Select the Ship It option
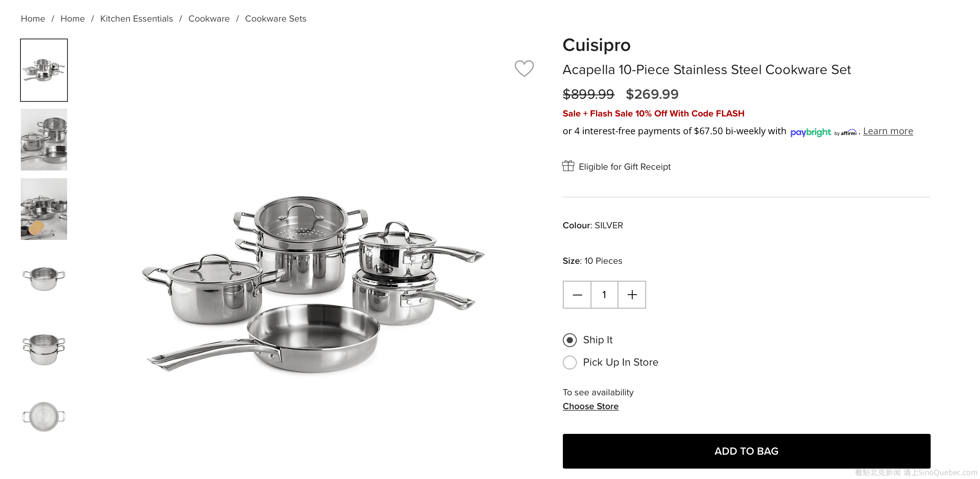This screenshot has width=980, height=479. point(570,340)
